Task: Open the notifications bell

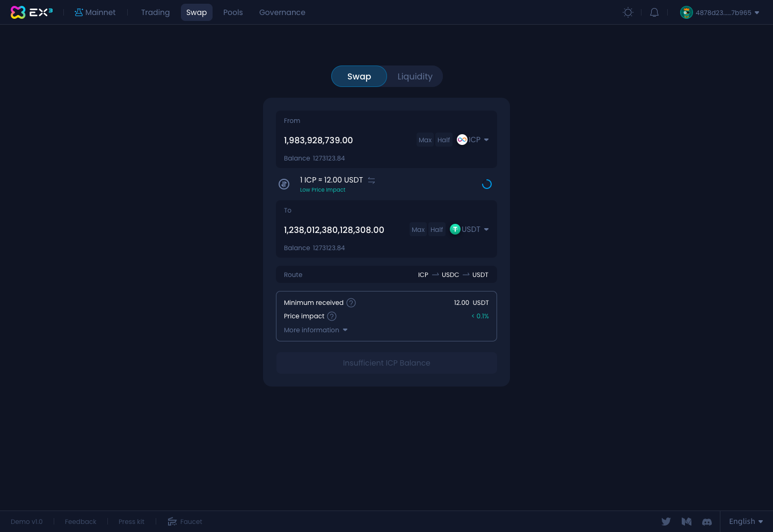Action: coord(654,12)
